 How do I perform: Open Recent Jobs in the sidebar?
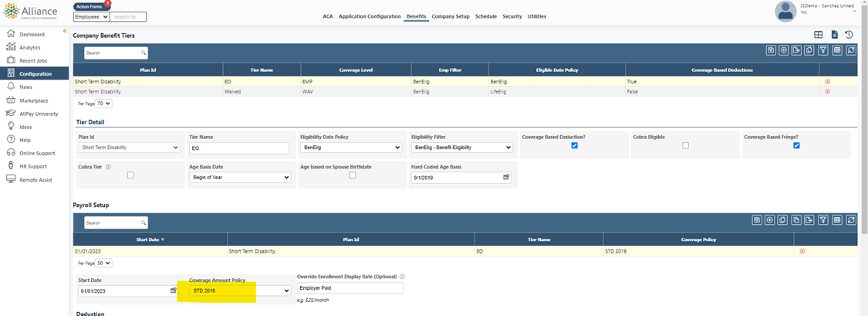pos(33,60)
